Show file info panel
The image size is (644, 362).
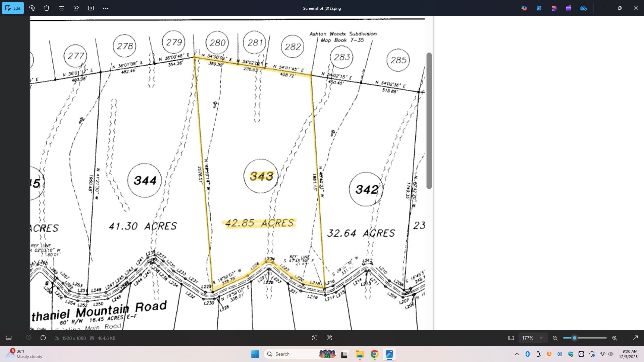click(x=43, y=338)
